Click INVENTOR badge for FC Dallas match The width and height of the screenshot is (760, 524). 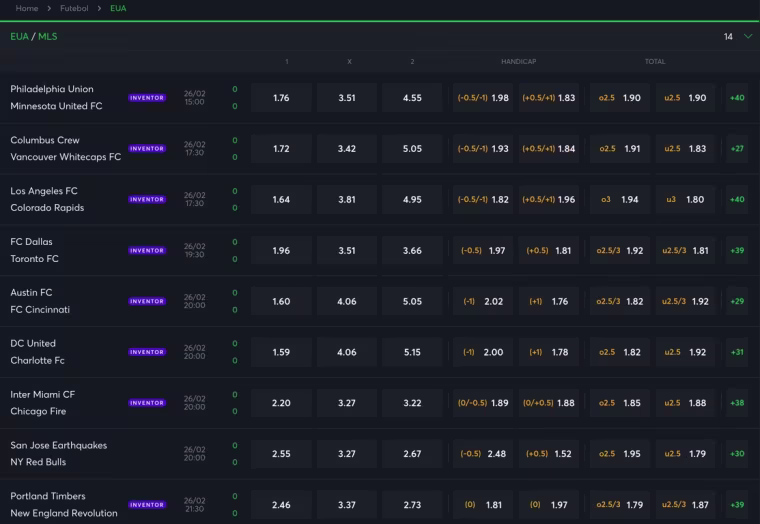point(147,250)
